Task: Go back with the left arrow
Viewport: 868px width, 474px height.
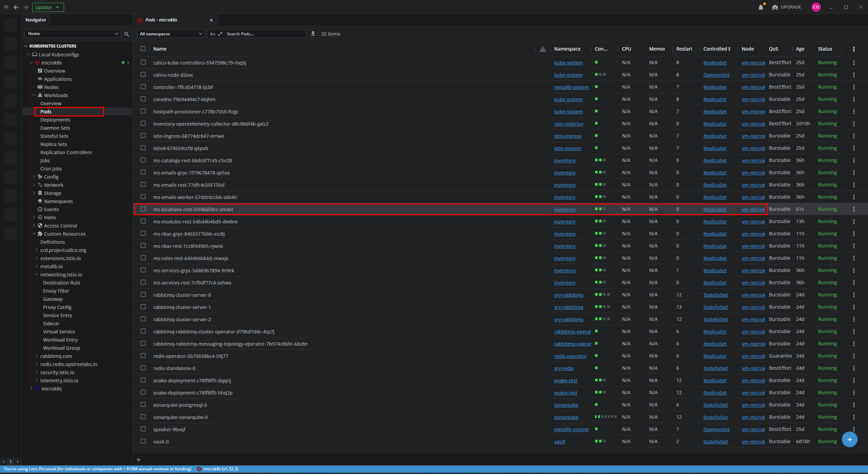Action: (16, 7)
